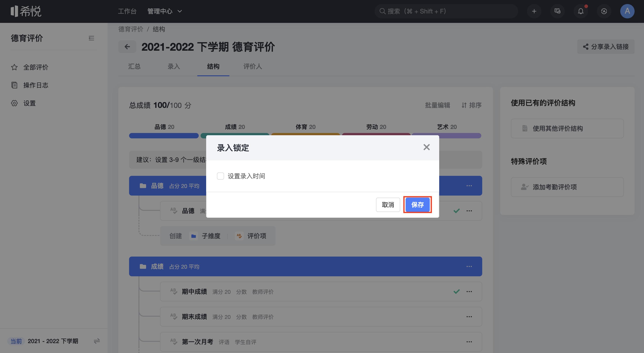Create a 子维度 under 品德

coord(205,236)
